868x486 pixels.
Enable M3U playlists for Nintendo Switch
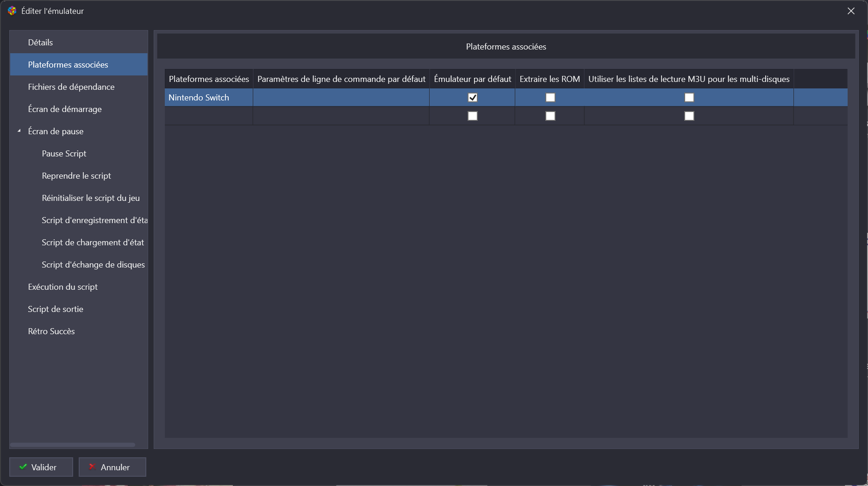[689, 98]
